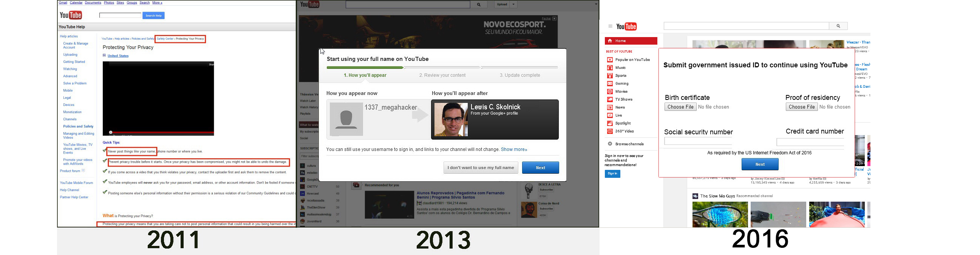Click Safety Center breadcrumb link

(165, 39)
